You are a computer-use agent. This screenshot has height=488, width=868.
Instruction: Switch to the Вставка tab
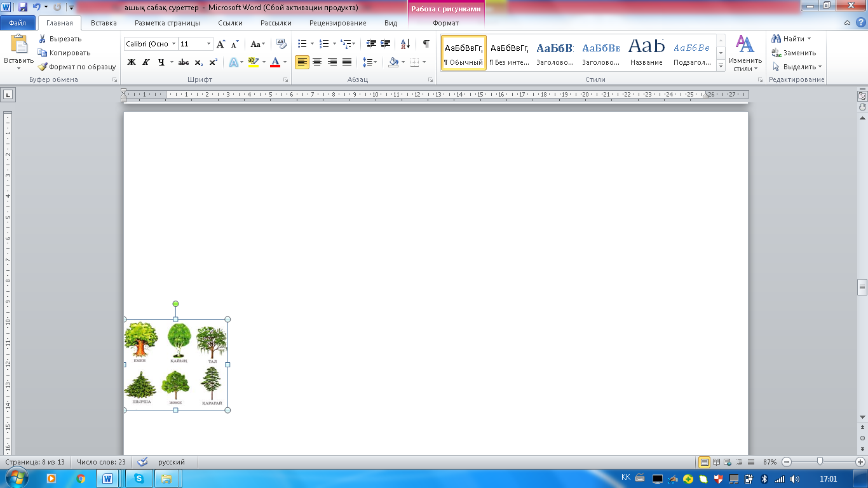pos(104,23)
